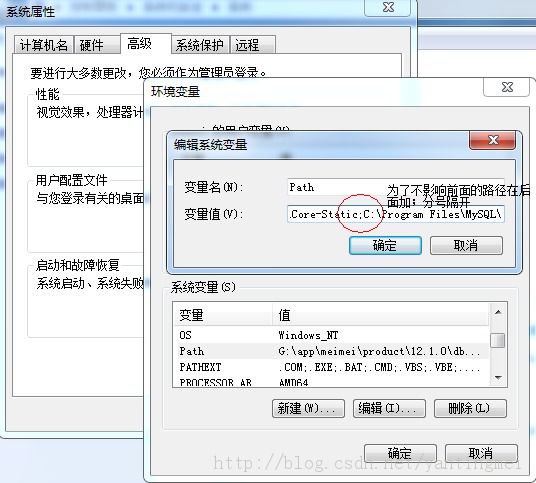Click the system variables scroll up arrow
This screenshot has height=483, width=536.
click(498, 312)
